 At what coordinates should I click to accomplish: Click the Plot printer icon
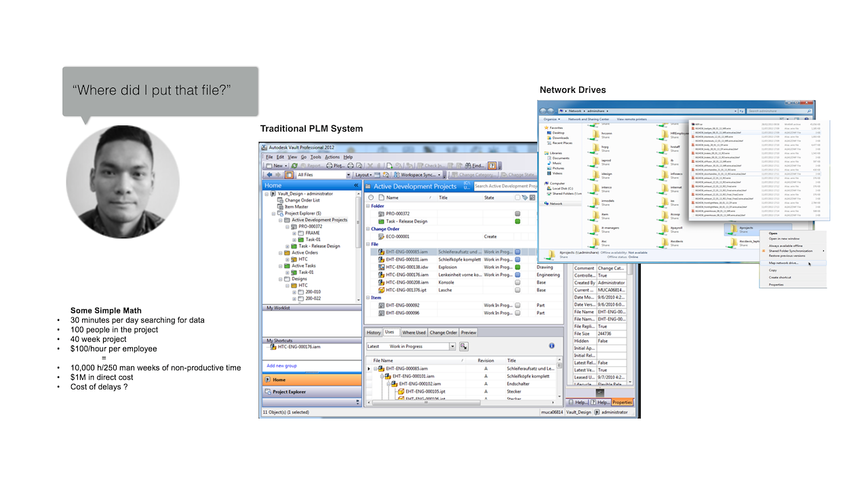(x=330, y=166)
